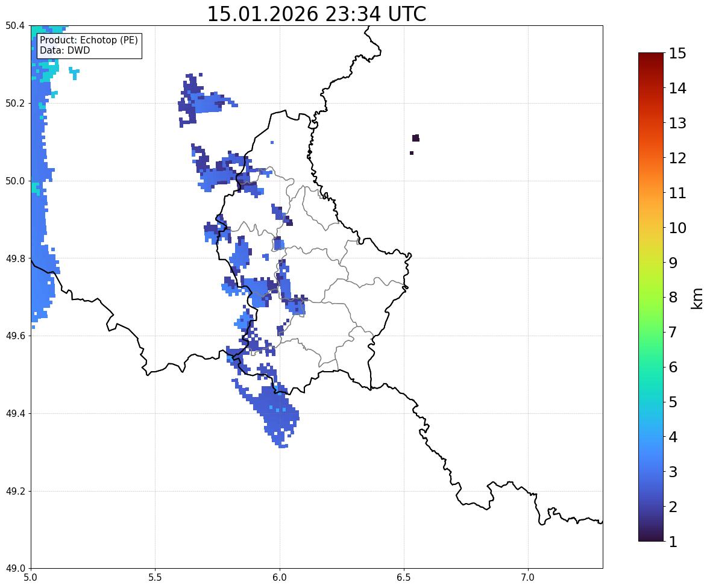This screenshot has width=710, height=588.
Task: Click longitude axis label 6.5
Action: point(404,578)
